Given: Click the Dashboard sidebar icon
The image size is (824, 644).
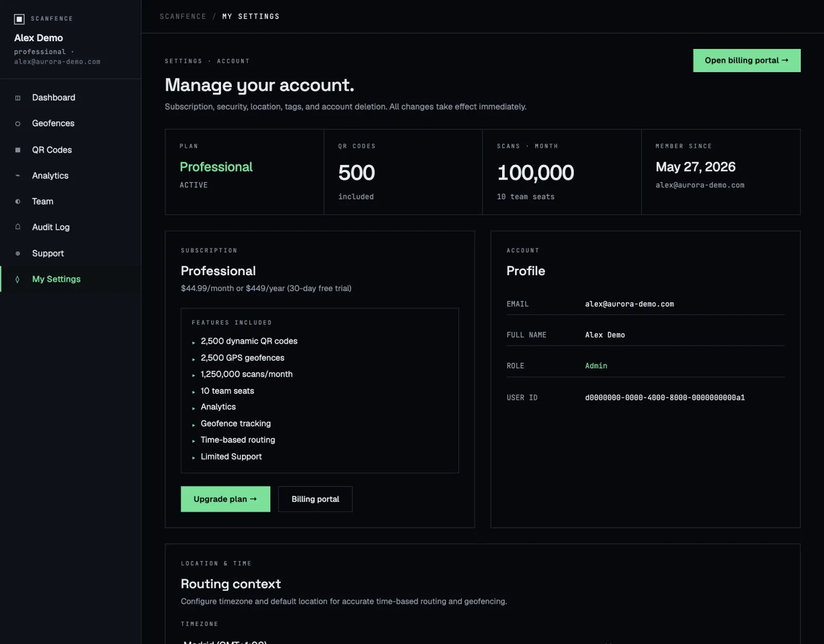Looking at the screenshot, I should [18, 98].
